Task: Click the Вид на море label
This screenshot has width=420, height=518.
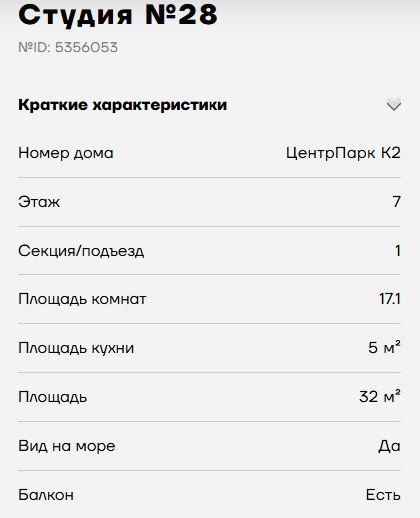Action: (67, 446)
